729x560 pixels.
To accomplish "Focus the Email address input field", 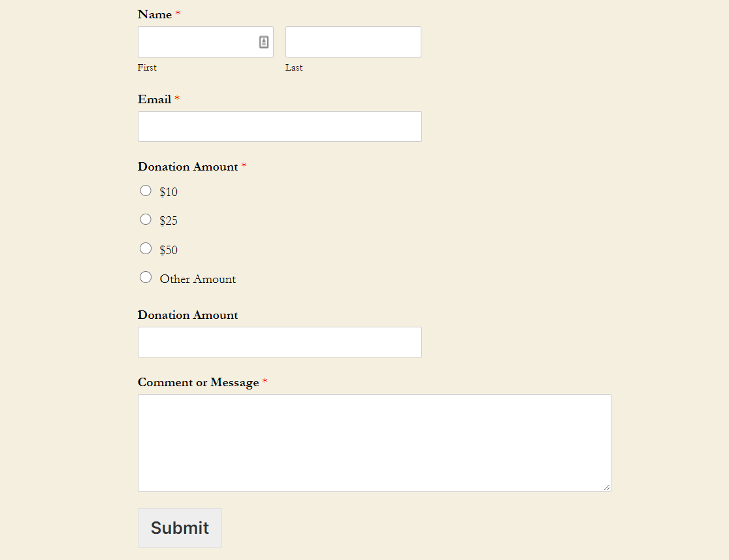I will (x=280, y=126).
